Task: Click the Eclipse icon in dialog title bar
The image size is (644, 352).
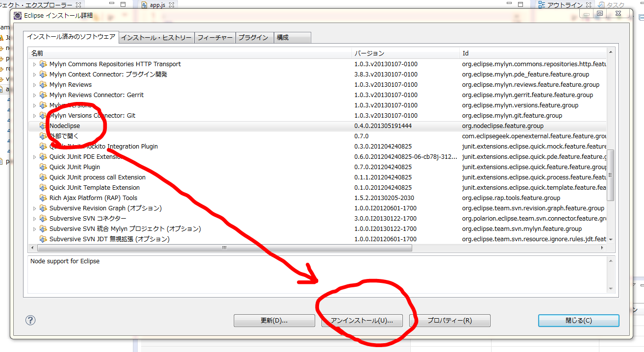Action: (18, 16)
